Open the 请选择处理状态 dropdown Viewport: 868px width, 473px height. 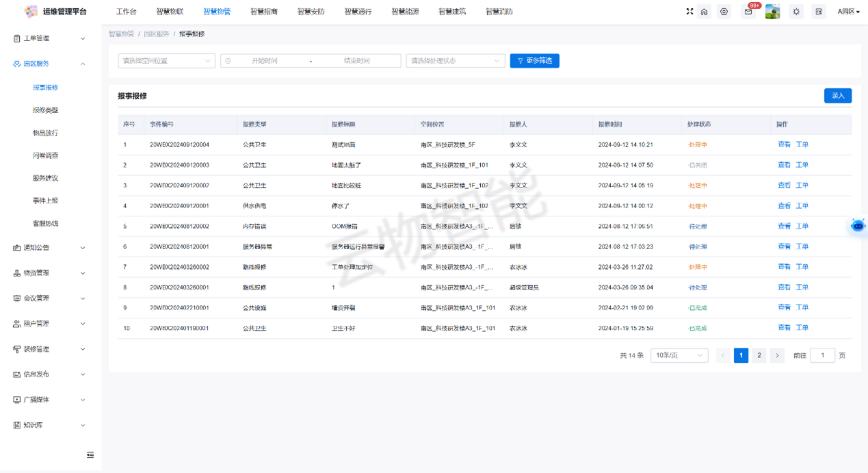pos(456,61)
